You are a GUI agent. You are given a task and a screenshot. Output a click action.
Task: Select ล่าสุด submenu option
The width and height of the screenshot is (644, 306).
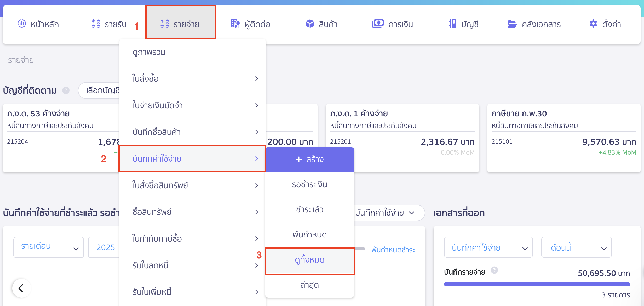click(310, 285)
